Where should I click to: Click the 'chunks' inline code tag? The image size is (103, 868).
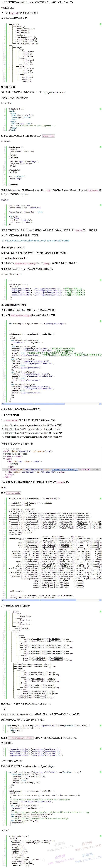pos(60,482)
